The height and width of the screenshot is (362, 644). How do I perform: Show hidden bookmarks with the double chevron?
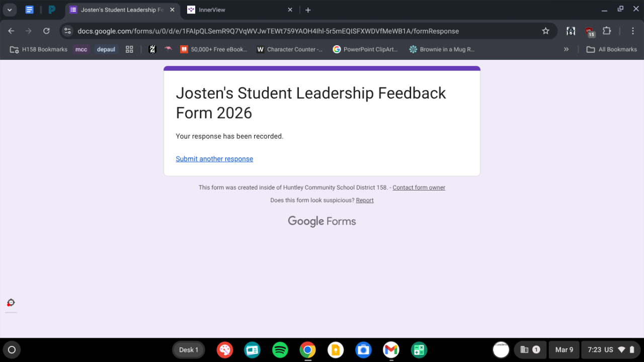[x=567, y=49]
